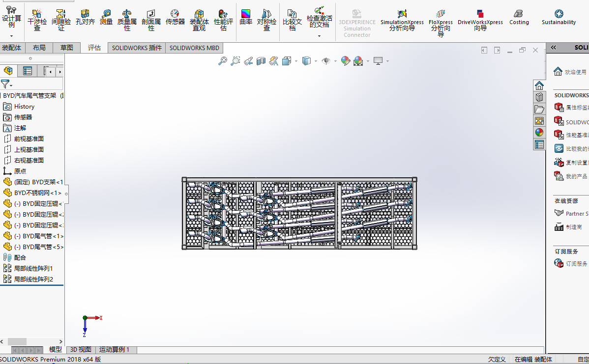The height and width of the screenshot is (364, 589).
Task: Select the (-) BYD尾气管<1> component
Action: pyautogui.click(x=33, y=236)
